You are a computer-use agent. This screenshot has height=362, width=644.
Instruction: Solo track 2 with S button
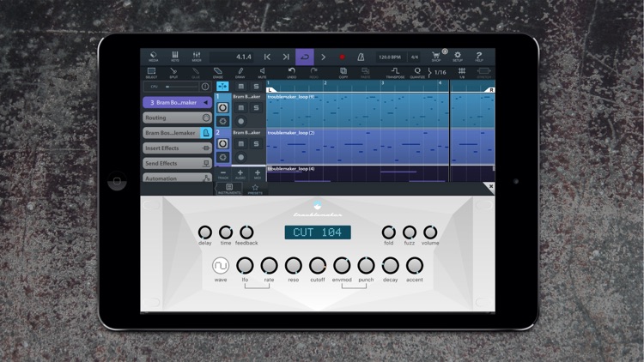256,143
